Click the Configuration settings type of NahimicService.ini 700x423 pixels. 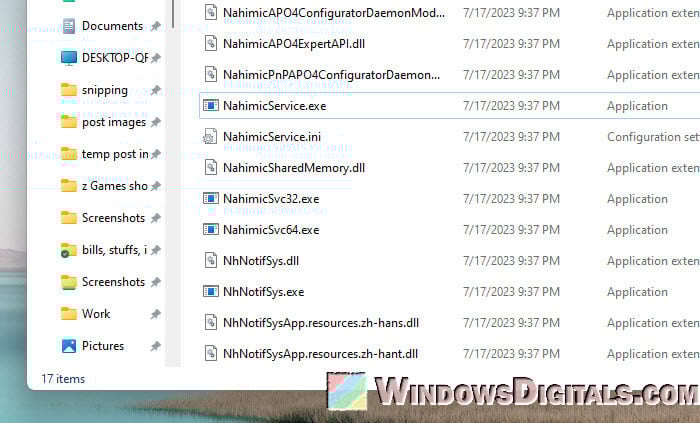click(653, 137)
